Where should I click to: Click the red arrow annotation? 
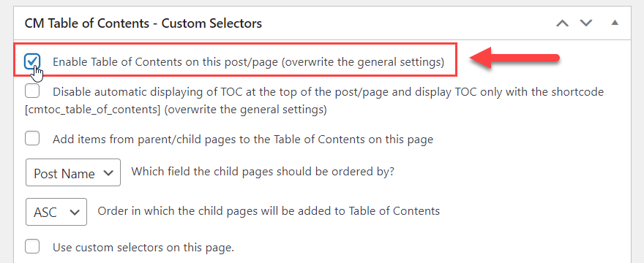coord(514,59)
